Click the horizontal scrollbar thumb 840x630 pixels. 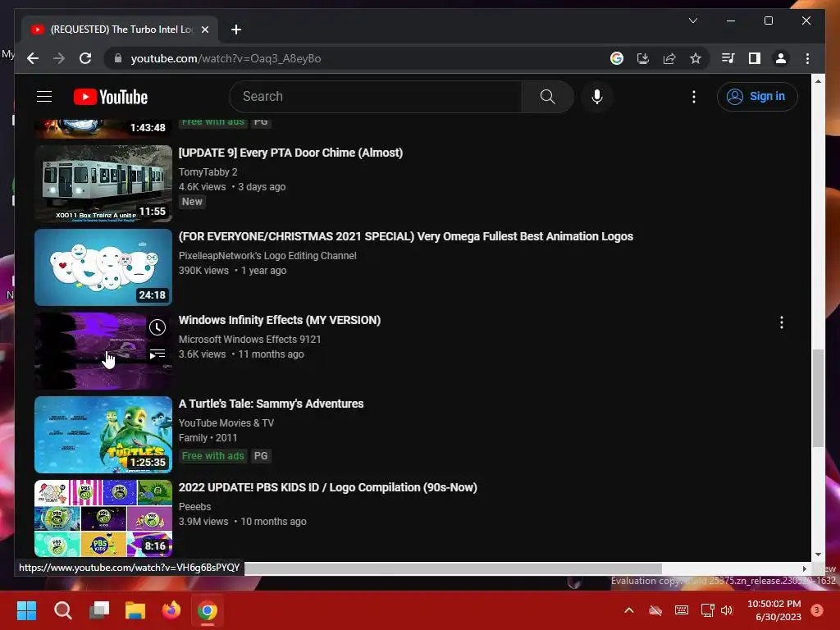coord(453,568)
